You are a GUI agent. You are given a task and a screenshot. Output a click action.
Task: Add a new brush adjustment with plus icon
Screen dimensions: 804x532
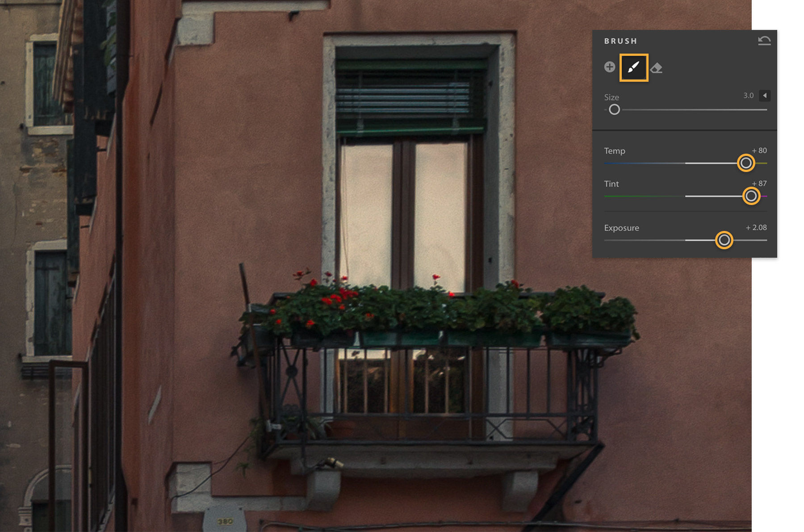610,67
